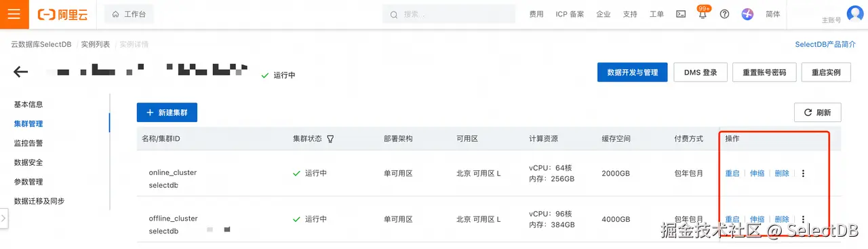This screenshot has width=868, height=249.
Task: Open the SelectDB产品简介 link
Action: (825, 44)
